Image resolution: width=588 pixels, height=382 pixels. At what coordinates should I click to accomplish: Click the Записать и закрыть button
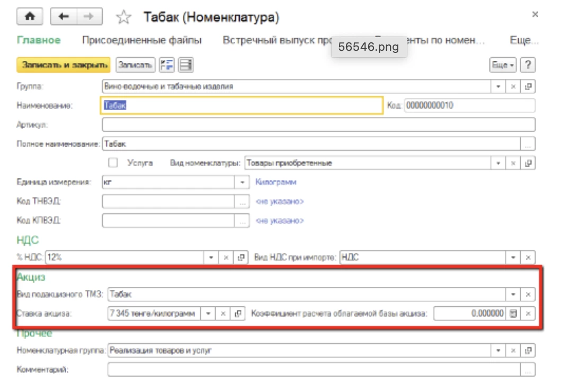63,65
